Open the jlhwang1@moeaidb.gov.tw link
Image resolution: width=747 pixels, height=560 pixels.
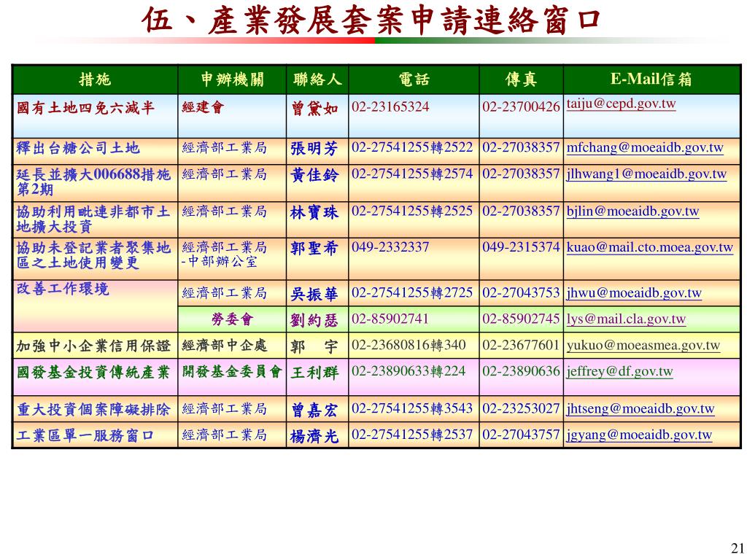pos(646,174)
